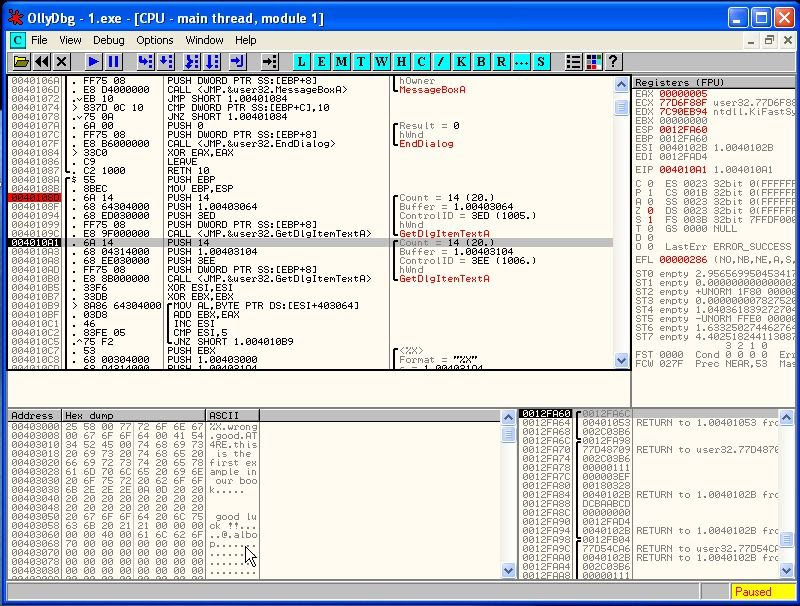Show Log window with L button

(x=302, y=62)
